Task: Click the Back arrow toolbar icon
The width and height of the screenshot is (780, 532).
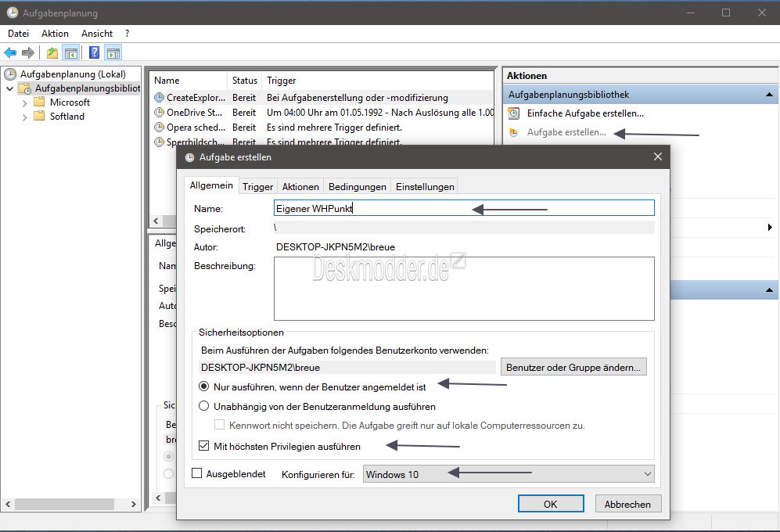Action: pyautogui.click(x=10, y=52)
